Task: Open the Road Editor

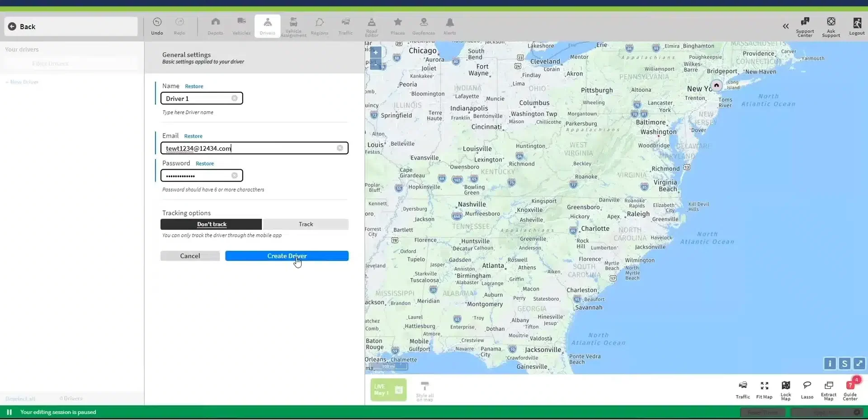Action: [372, 26]
